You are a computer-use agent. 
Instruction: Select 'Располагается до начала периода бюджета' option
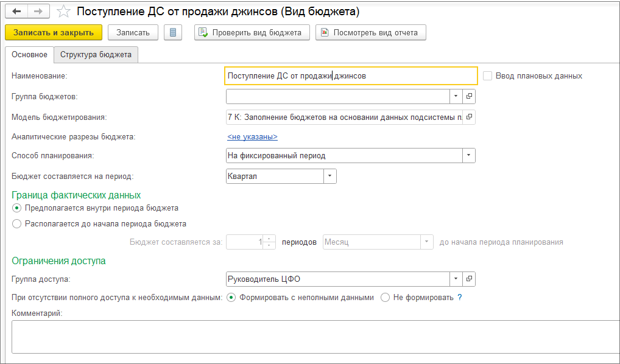pos(16,223)
